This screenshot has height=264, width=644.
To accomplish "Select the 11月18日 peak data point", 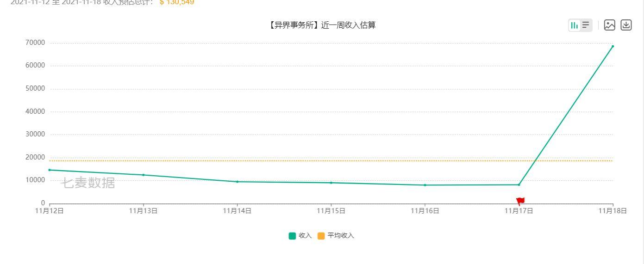I will click(x=613, y=46).
